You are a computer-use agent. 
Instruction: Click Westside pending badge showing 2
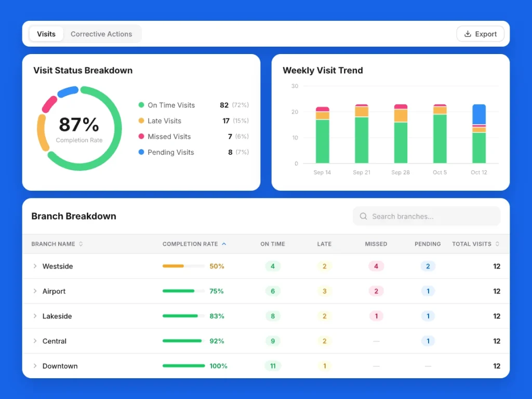coord(428,267)
